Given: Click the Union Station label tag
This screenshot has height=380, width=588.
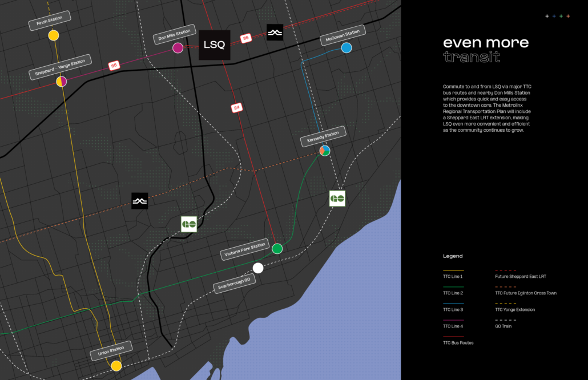Looking at the screenshot, I should point(111,351).
